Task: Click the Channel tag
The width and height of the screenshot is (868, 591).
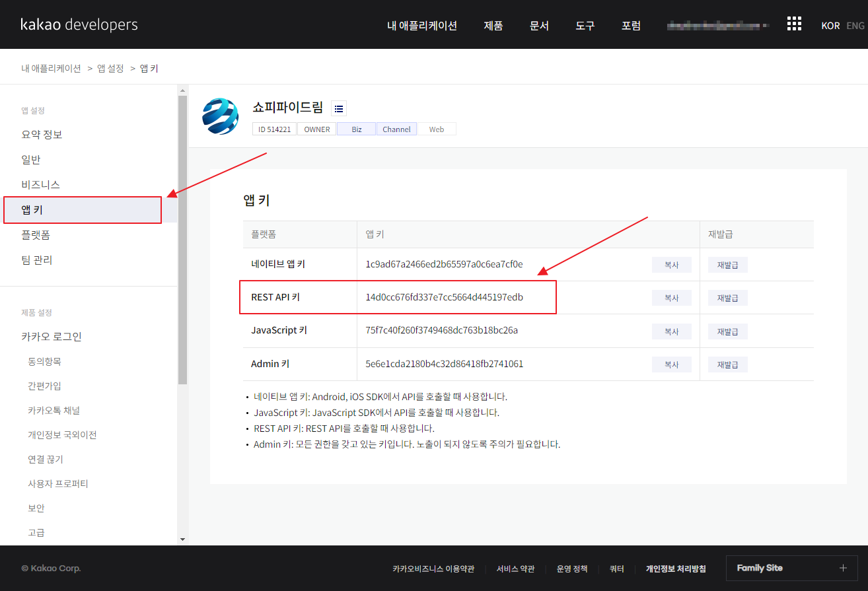Action: 397,129
